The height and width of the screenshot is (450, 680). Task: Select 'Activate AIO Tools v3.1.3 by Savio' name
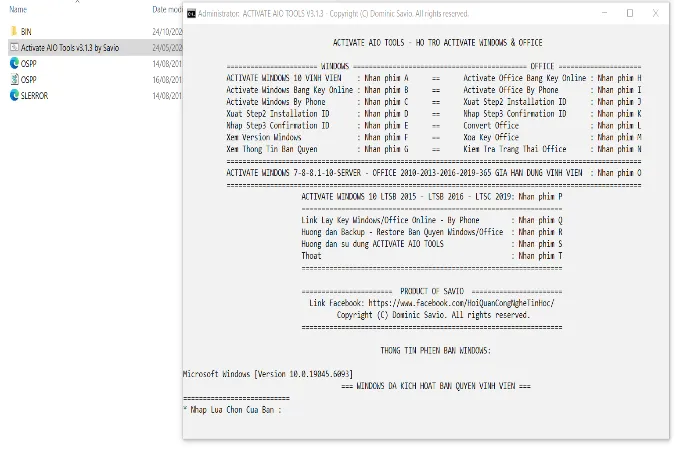[70, 48]
